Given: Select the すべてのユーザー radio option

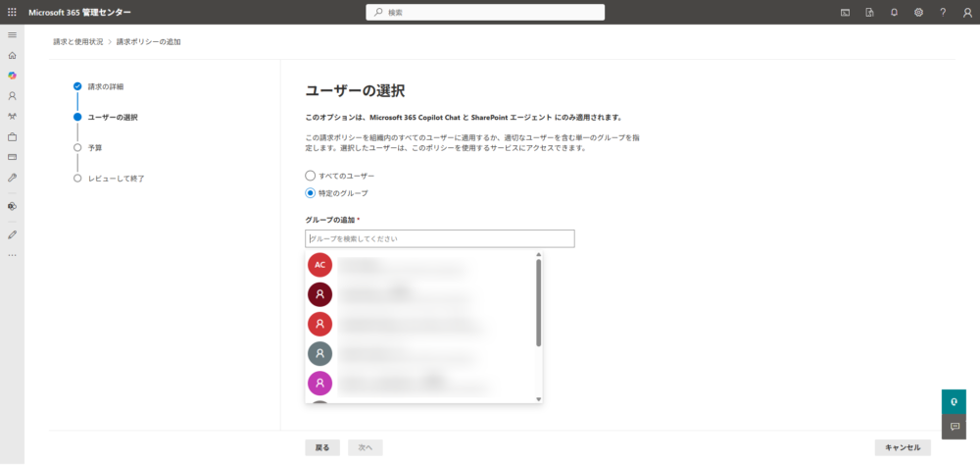Looking at the screenshot, I should (311, 176).
